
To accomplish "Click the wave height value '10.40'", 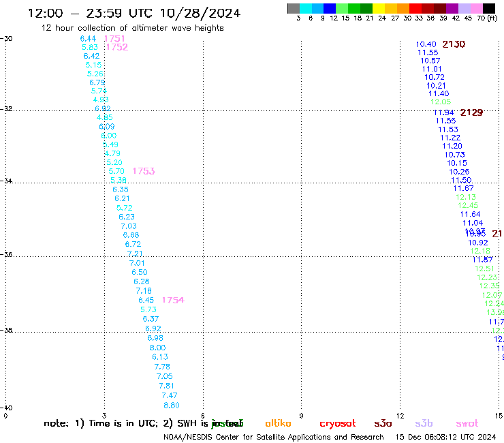I will pos(426,44).
